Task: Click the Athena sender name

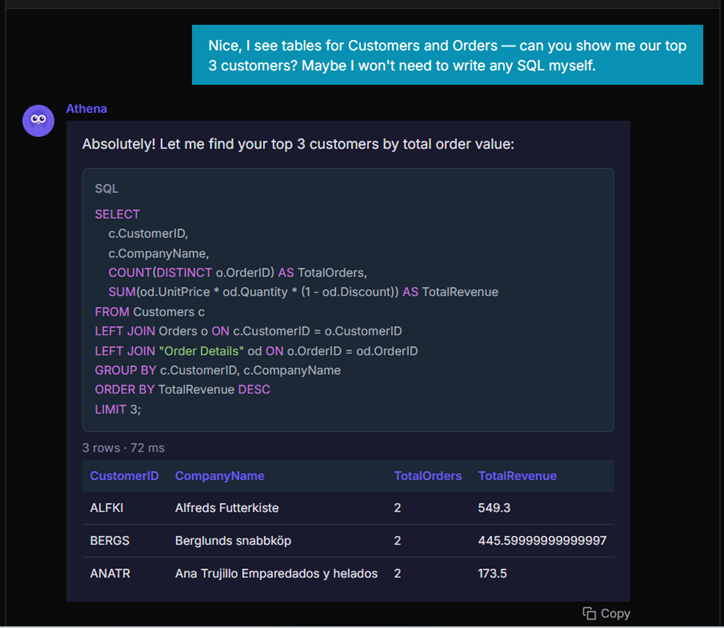Action: point(86,108)
